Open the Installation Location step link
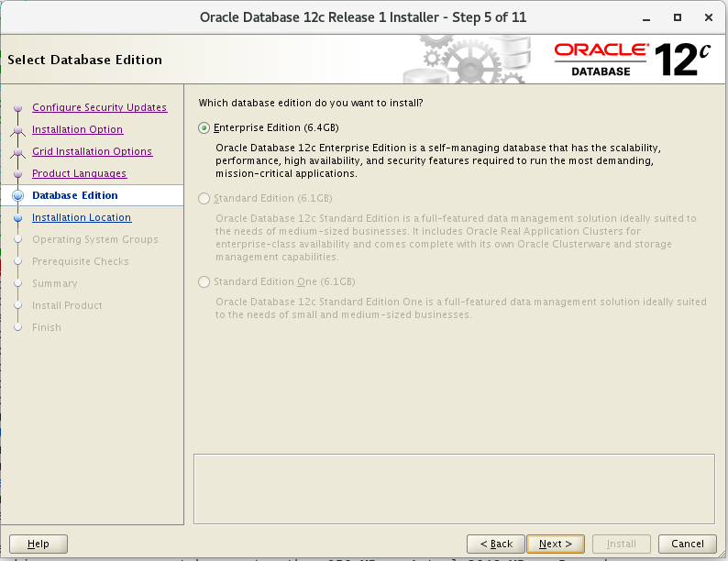Screen dimensions: 728x561 [x=81, y=217]
